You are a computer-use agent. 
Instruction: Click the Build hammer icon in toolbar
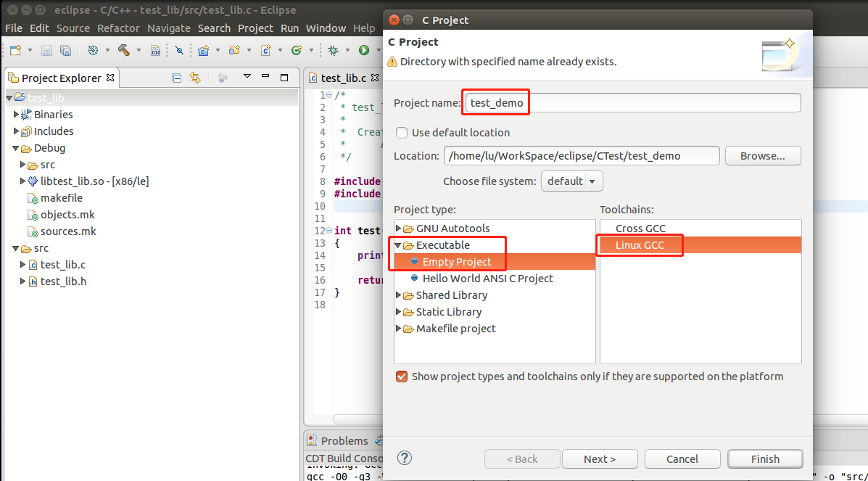[123, 50]
